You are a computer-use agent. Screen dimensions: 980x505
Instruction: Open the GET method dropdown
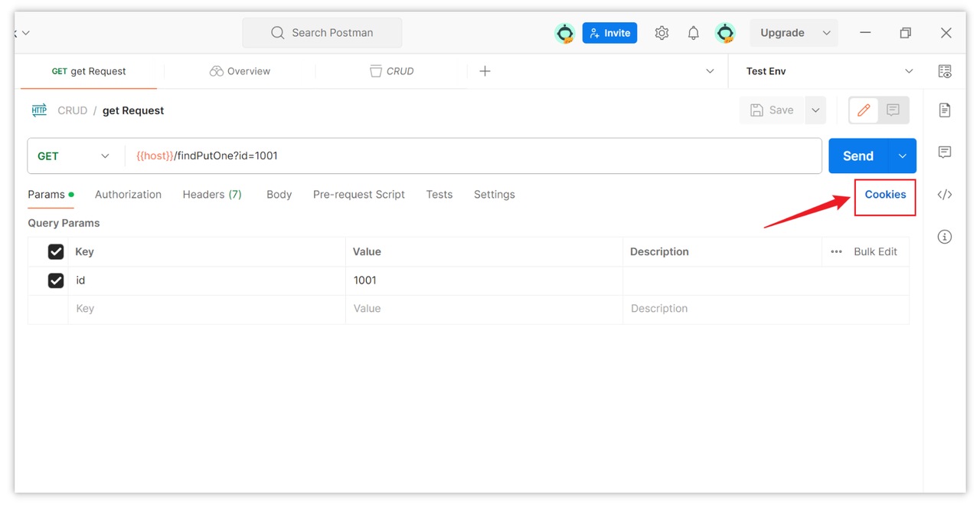coord(74,156)
